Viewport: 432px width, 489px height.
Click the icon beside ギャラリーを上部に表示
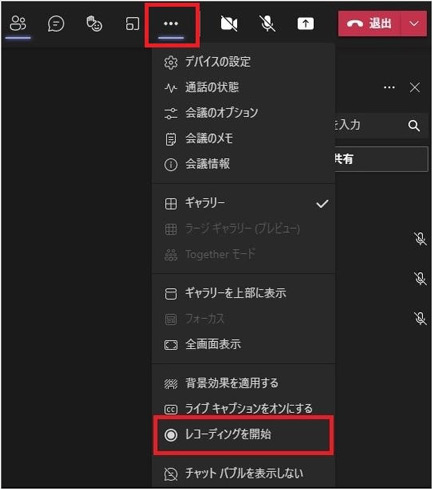point(171,294)
